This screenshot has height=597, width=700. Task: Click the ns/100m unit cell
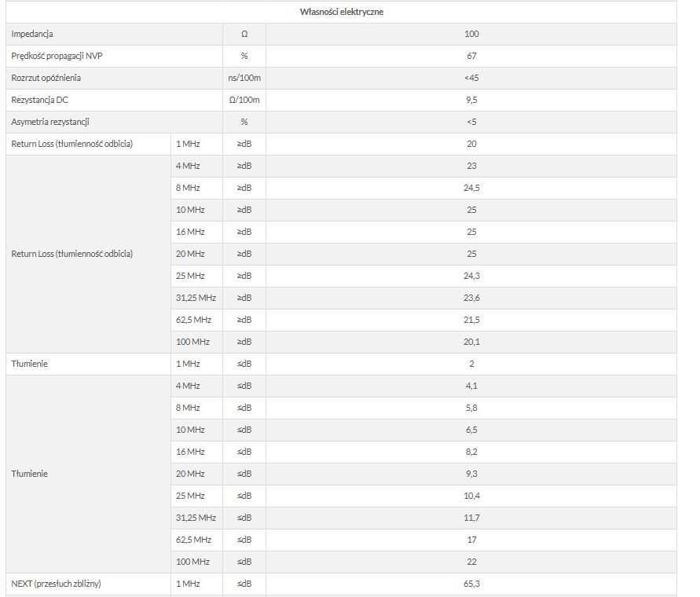[x=244, y=78]
